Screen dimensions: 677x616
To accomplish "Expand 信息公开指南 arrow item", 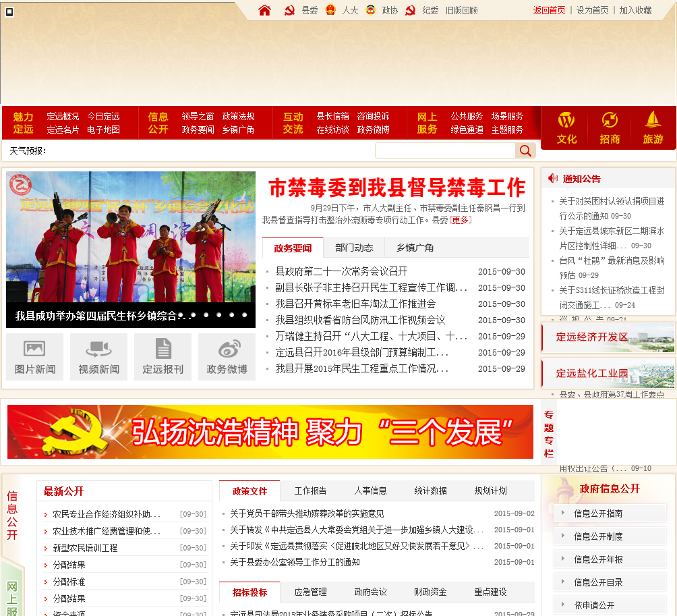I will (610, 513).
